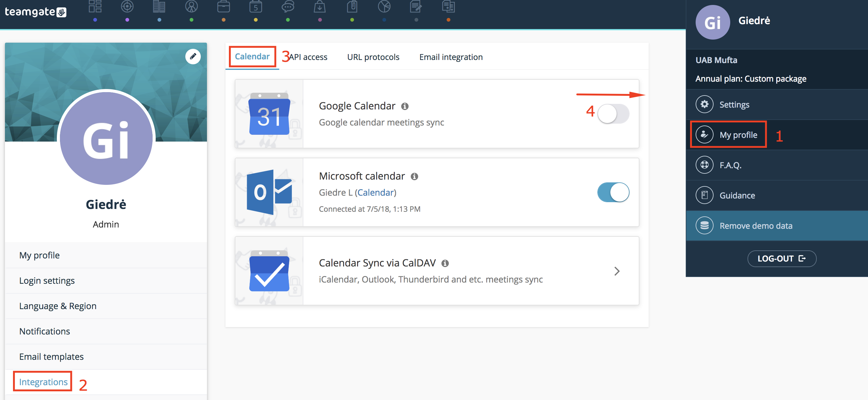The width and height of the screenshot is (868, 400).
Task: Select Remove demo data
Action: tap(777, 226)
